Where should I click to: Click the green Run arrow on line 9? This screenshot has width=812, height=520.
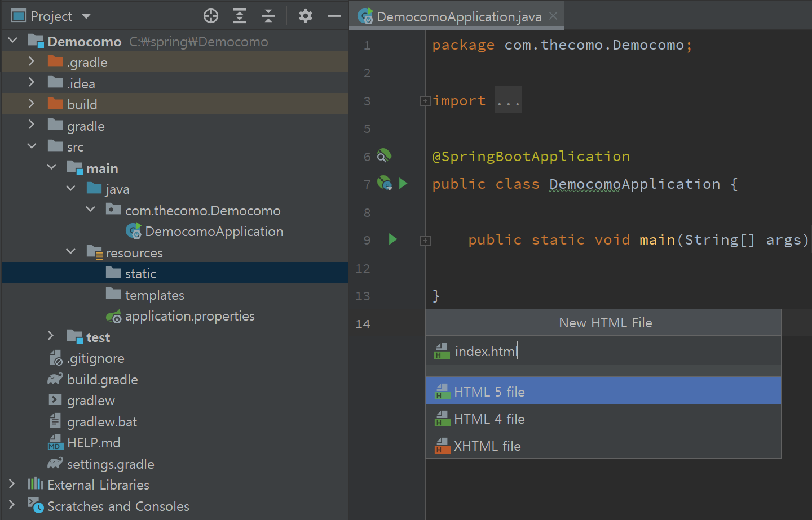pos(393,239)
